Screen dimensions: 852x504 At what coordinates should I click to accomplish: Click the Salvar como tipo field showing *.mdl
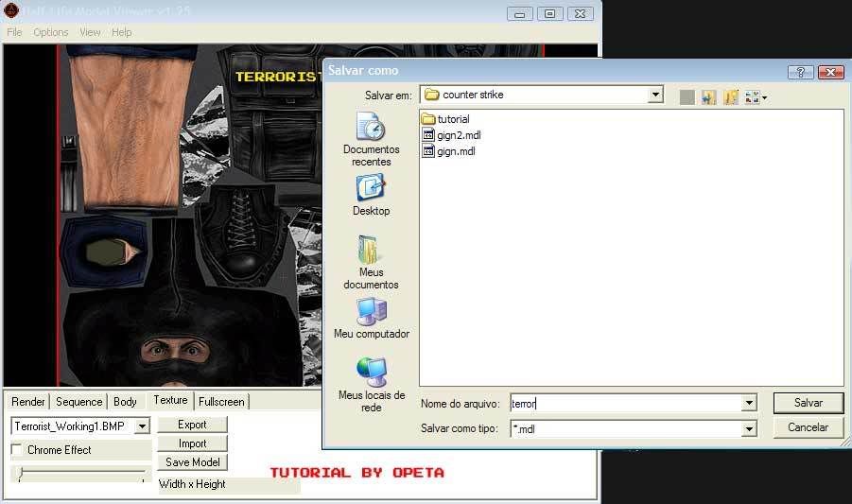click(626, 428)
